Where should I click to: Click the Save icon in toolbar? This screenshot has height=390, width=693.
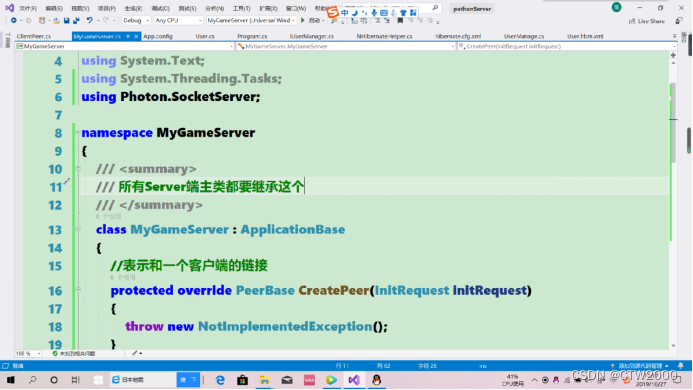(x=66, y=20)
